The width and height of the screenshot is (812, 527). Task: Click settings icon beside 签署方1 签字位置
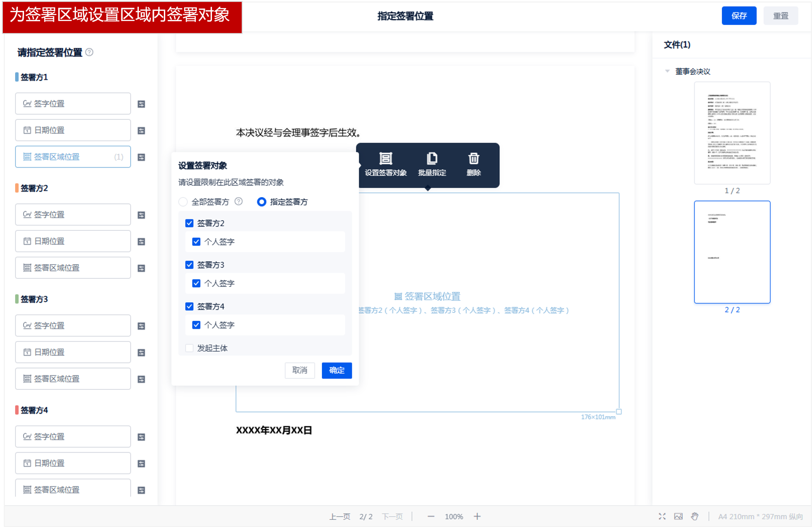pos(141,104)
